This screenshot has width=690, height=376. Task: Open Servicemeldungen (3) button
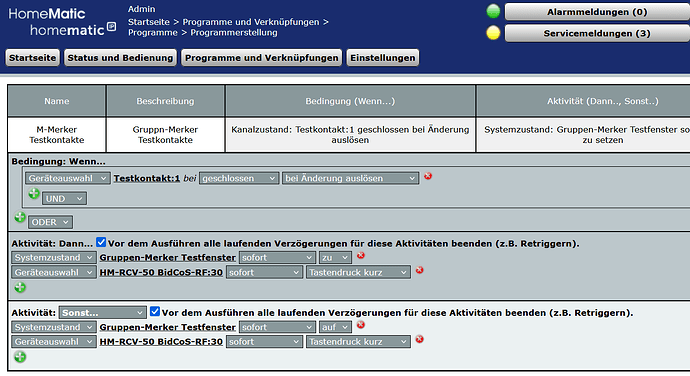pyautogui.click(x=597, y=33)
